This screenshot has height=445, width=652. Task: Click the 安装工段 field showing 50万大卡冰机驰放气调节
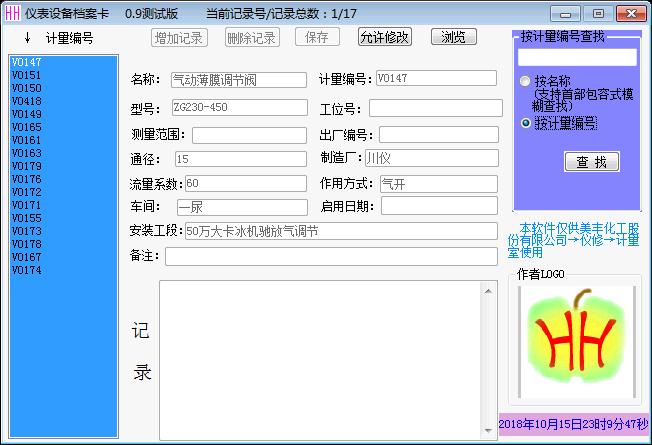point(341,231)
